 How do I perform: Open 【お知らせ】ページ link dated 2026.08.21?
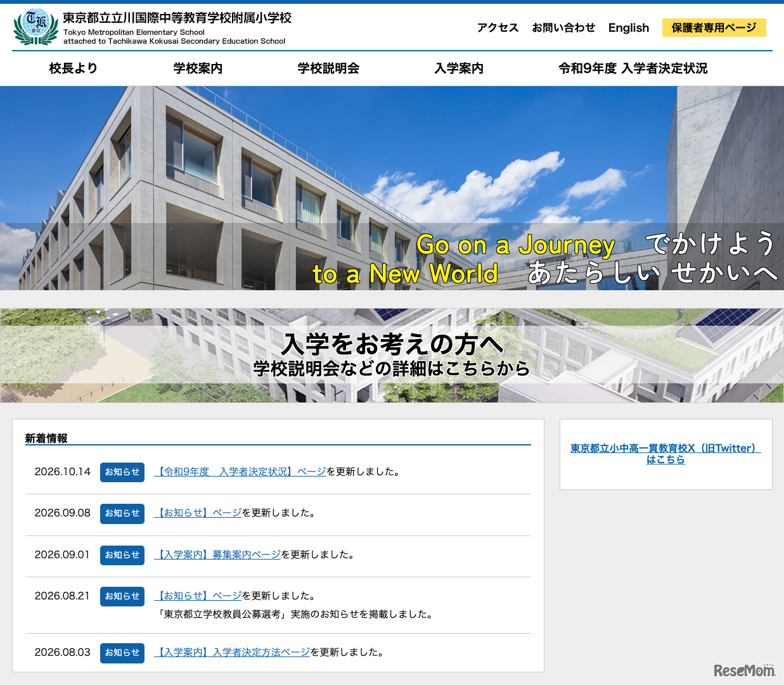pos(198,596)
